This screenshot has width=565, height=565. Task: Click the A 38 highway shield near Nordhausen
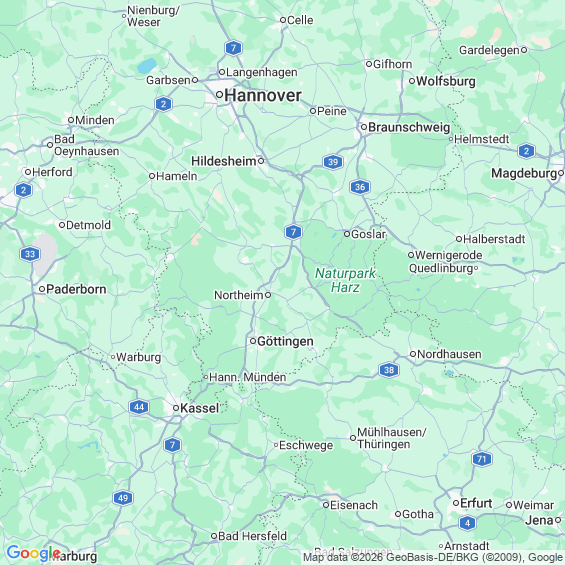tap(389, 370)
